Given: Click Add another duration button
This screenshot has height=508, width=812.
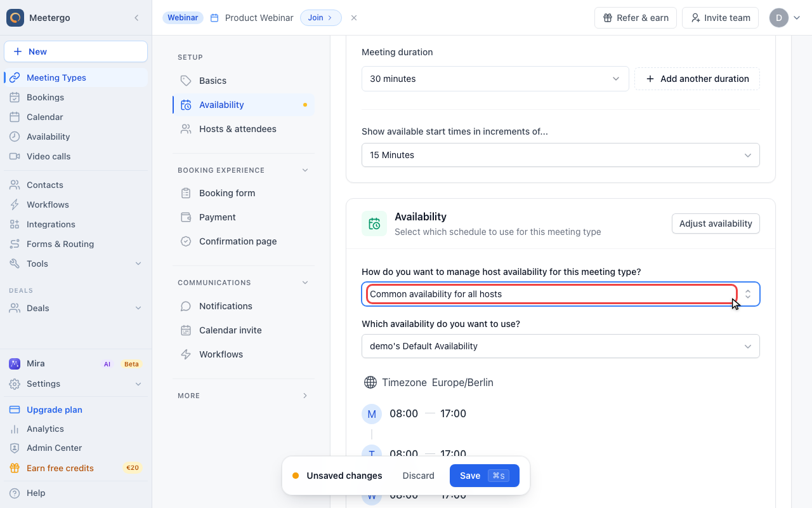Looking at the screenshot, I should [697, 79].
